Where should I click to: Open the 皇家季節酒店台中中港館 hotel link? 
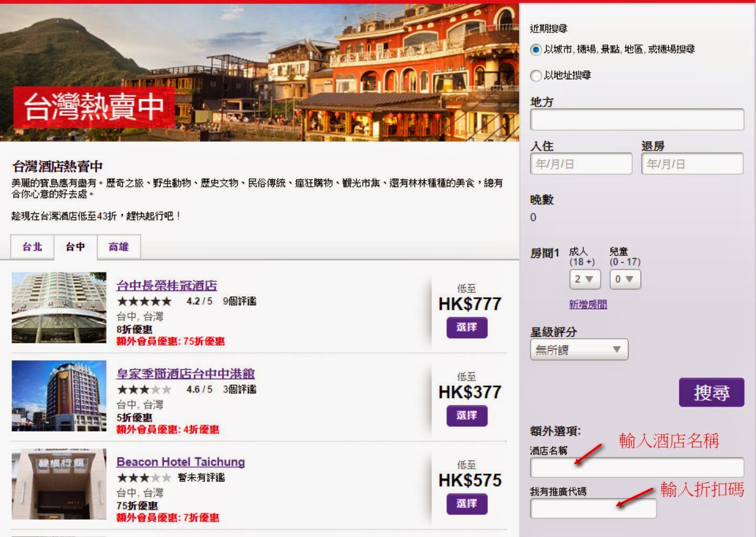[185, 374]
